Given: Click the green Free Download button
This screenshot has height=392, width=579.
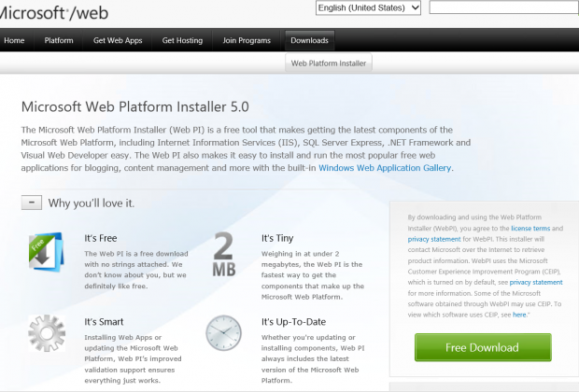Looking at the screenshot, I should click(x=483, y=347).
